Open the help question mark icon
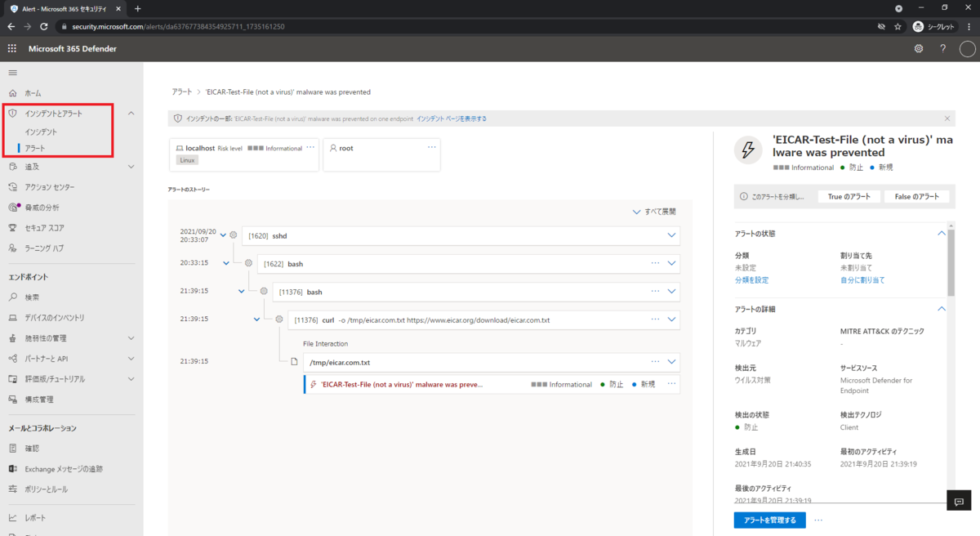 tap(942, 48)
